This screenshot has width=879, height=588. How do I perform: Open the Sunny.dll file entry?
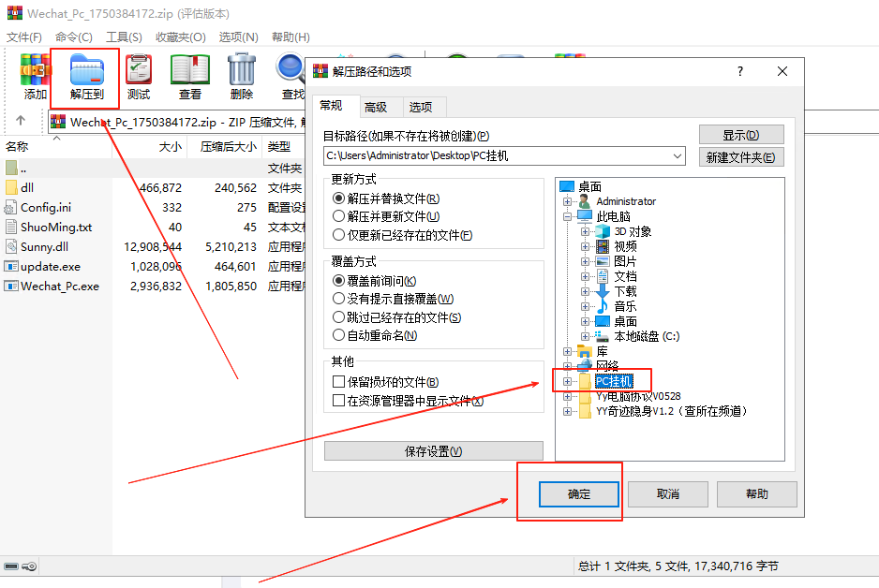45,248
